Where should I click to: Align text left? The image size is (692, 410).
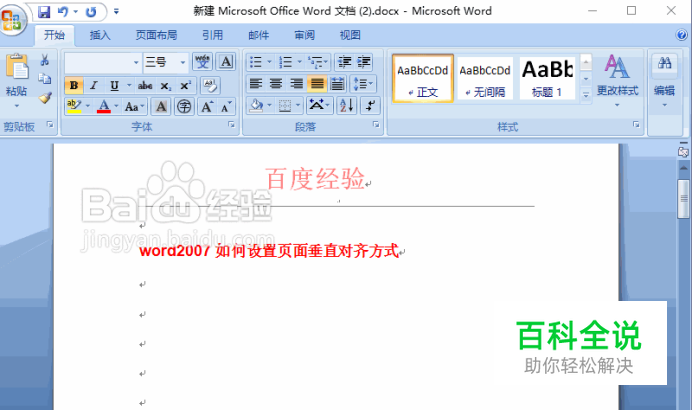pyautogui.click(x=256, y=83)
